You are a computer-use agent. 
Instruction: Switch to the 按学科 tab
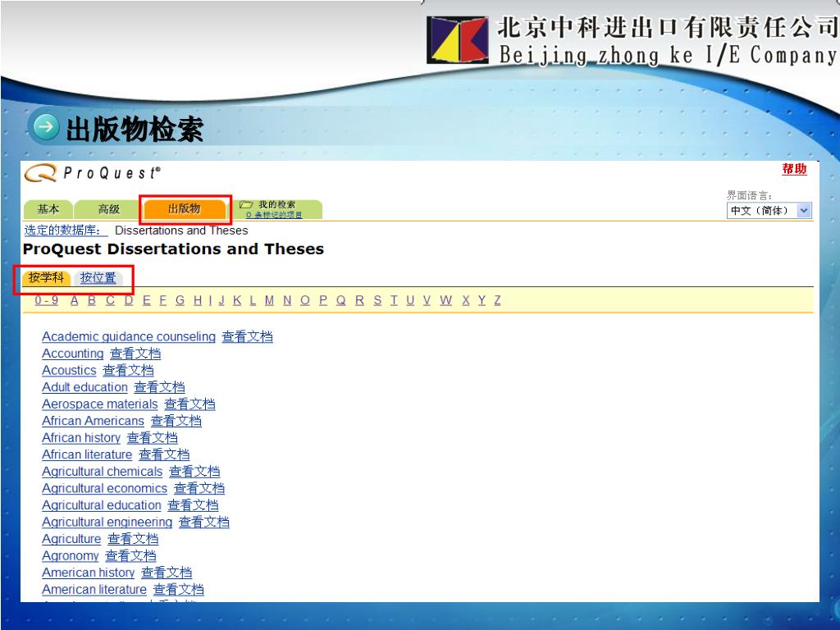coord(46,277)
